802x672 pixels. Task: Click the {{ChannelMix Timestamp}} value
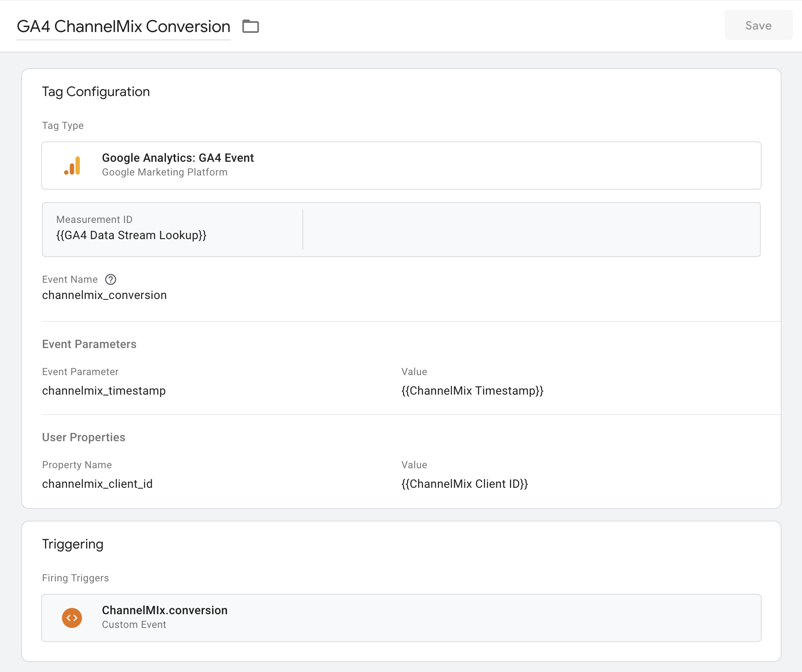tap(473, 391)
